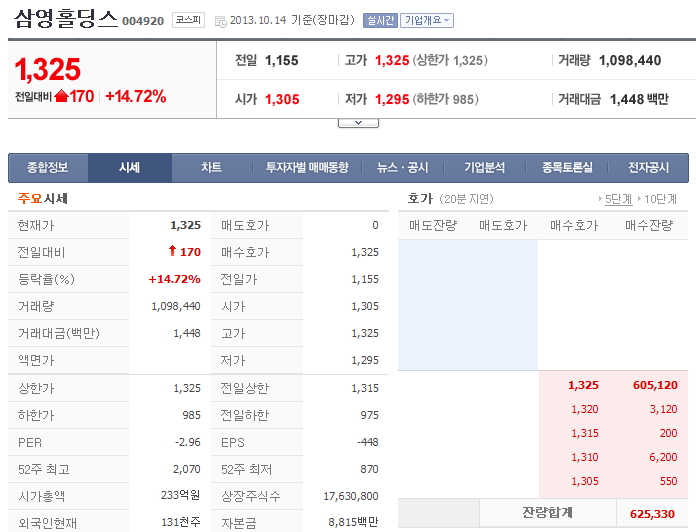
Task: Click the 52주 최고 value 2,070
Action: [186, 469]
